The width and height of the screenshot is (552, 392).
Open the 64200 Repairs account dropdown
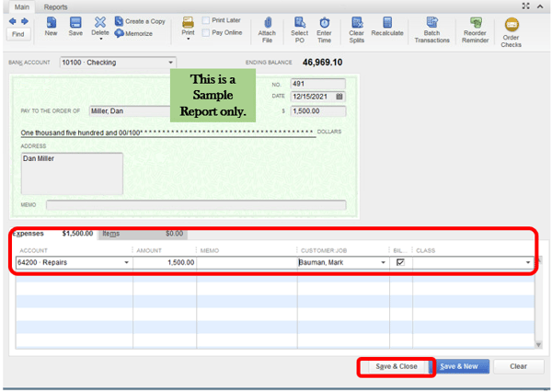[126, 262]
